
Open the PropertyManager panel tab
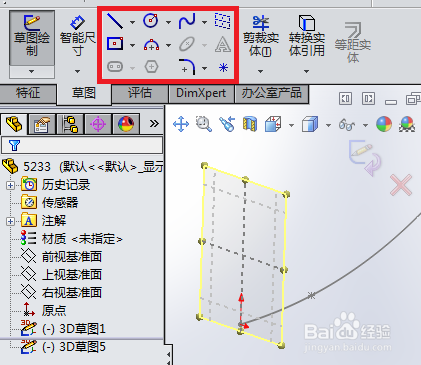(42, 124)
